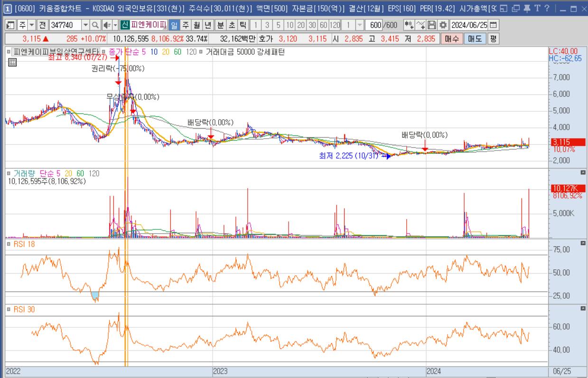Toggle the left panel layout icon

[10, 25]
